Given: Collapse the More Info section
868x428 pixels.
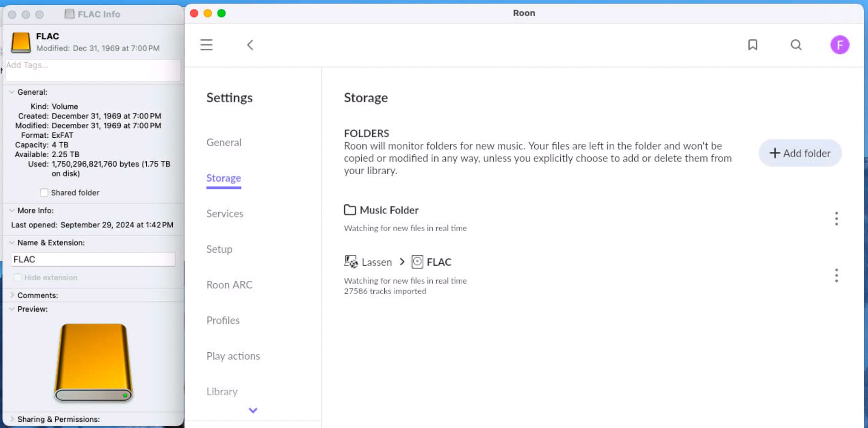Looking at the screenshot, I should [x=12, y=211].
